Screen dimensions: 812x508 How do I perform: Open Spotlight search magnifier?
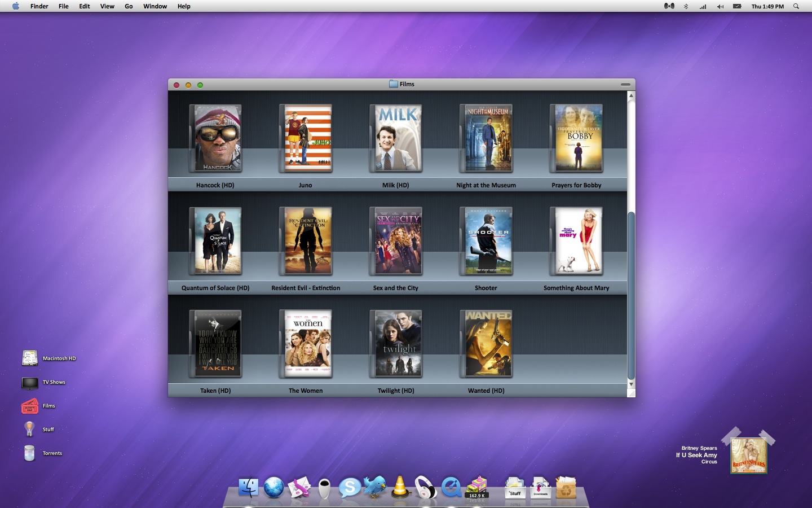coord(796,6)
